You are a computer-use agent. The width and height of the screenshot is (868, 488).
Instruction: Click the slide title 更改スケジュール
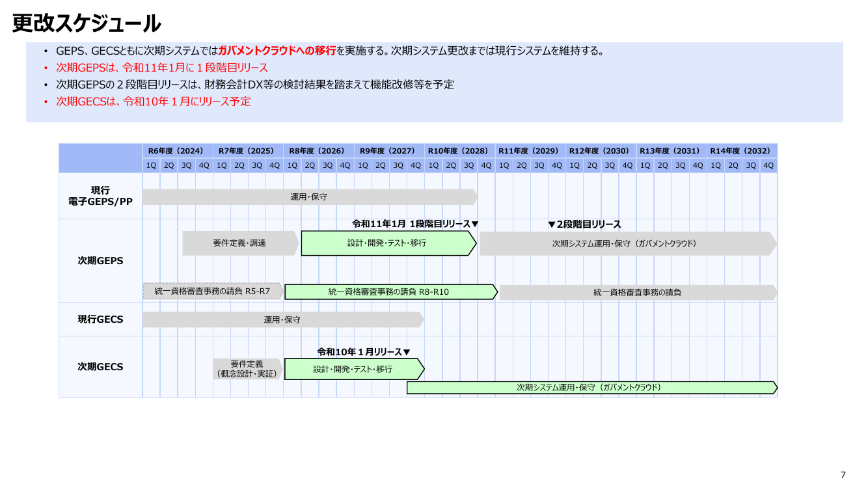coord(87,23)
